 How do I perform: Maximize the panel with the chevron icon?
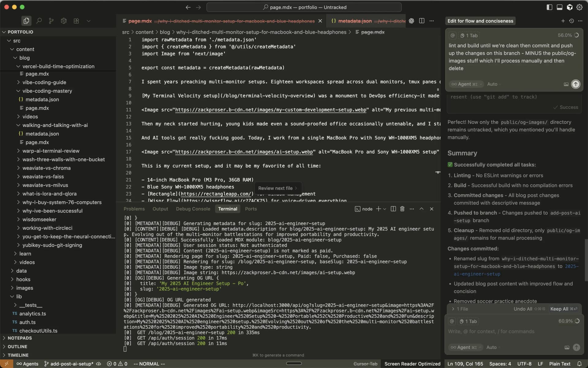coord(421,209)
